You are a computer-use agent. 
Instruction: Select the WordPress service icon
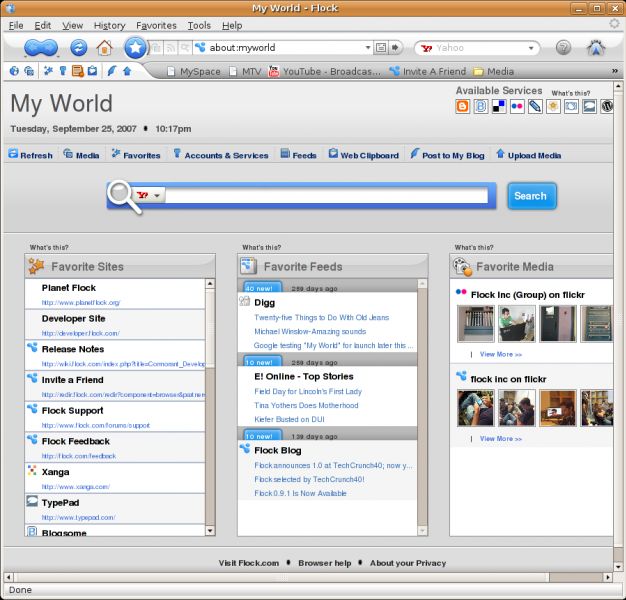point(607,106)
